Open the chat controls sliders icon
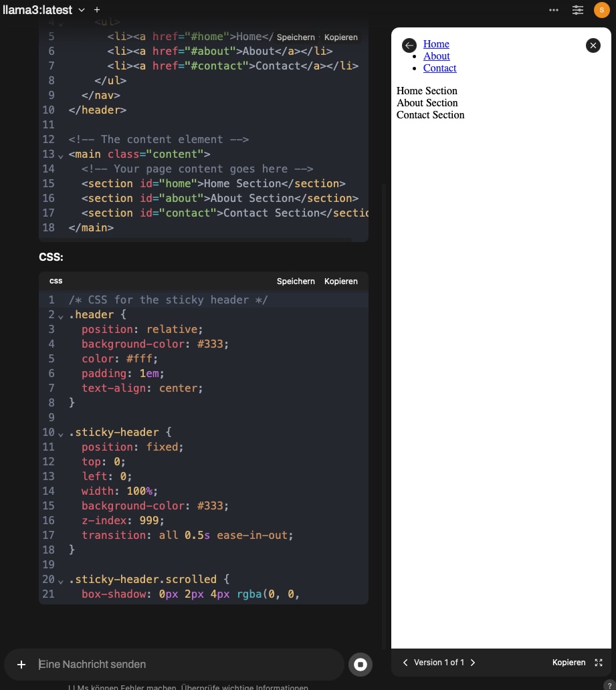 [578, 10]
